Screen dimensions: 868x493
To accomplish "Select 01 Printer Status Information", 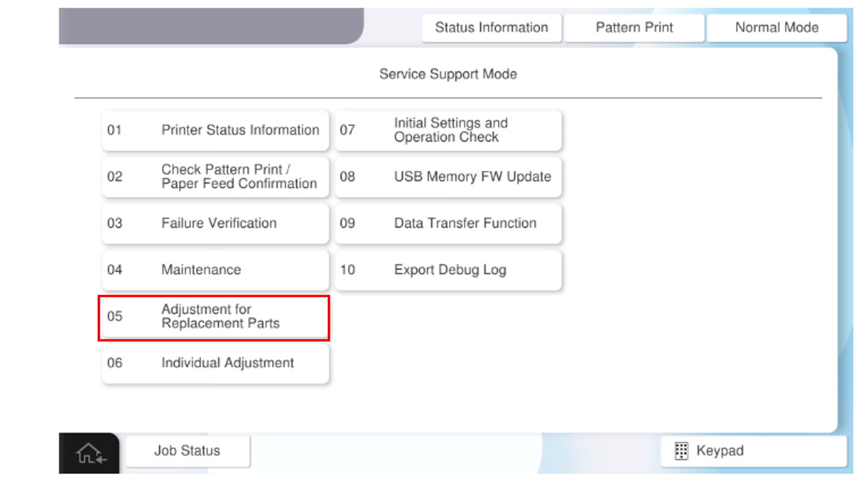I will [215, 130].
